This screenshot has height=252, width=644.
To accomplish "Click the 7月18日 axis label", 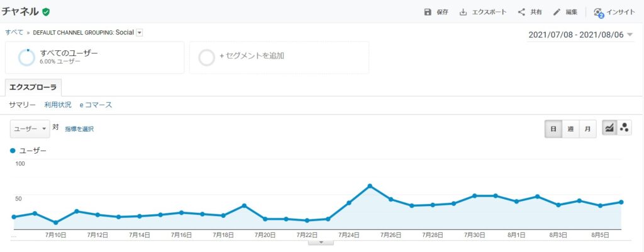I will coord(223,235).
